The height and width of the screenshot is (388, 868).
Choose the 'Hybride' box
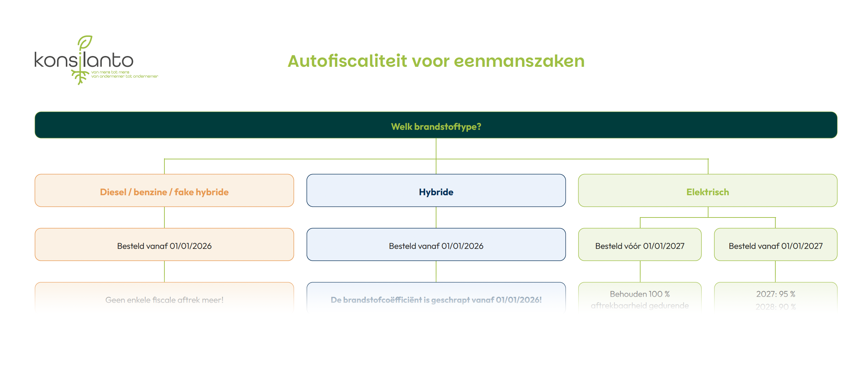(x=436, y=190)
